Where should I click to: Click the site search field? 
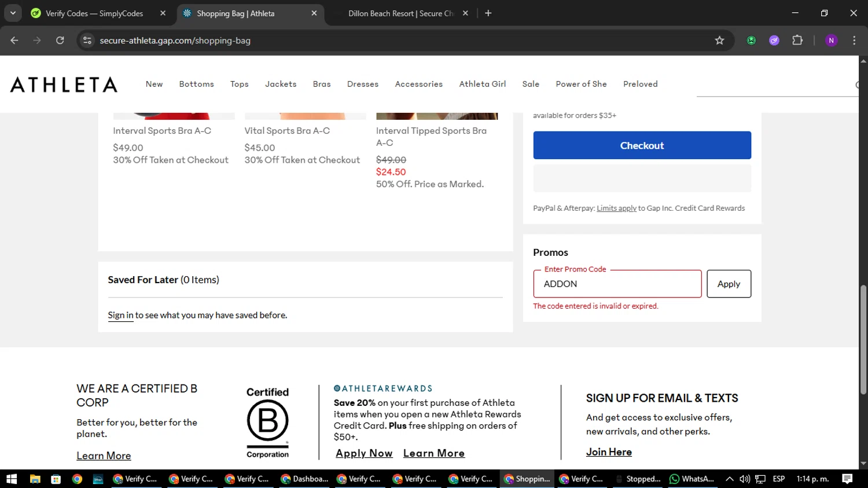pyautogui.click(x=777, y=85)
